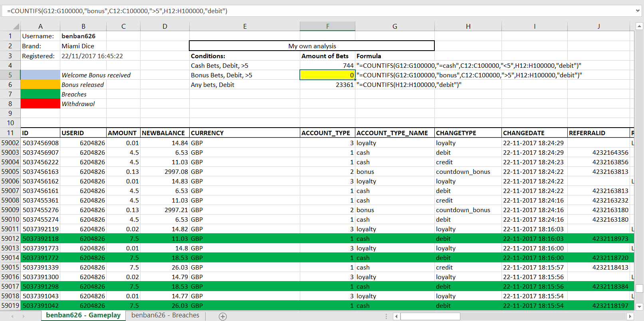Click the REFERRALID heading cell
The height and width of the screenshot is (321, 644).
[598, 133]
